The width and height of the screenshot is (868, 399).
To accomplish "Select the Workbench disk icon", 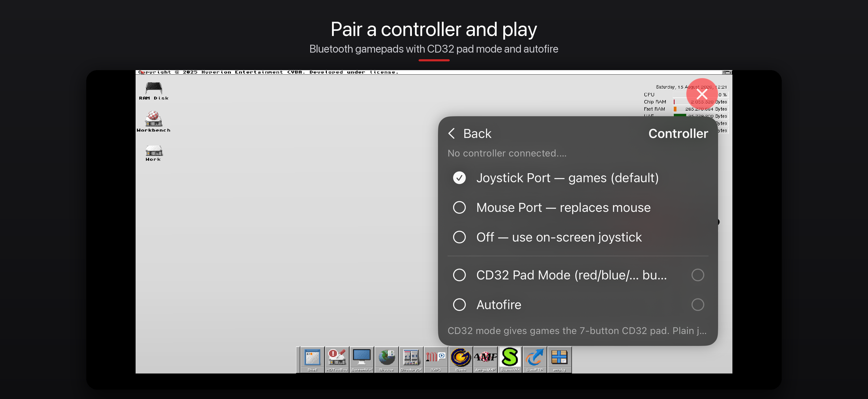I will pos(154,122).
